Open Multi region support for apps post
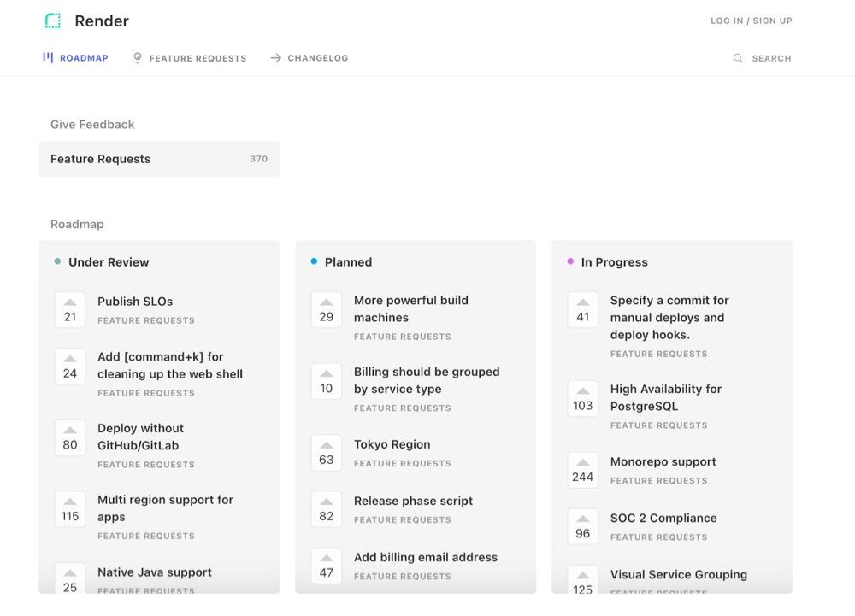The width and height of the screenshot is (855, 616). pyautogui.click(x=165, y=508)
